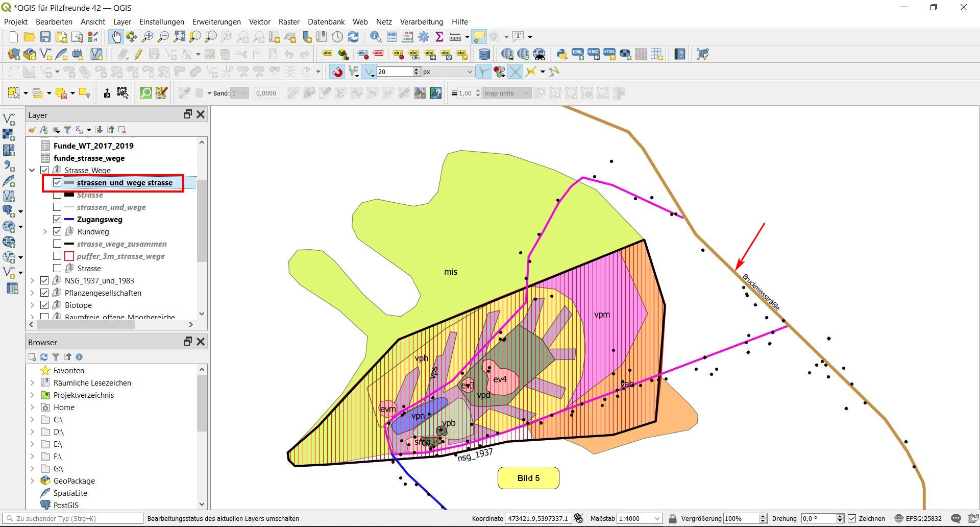Select the Pflanzengesellschaften layer
This screenshot has height=527, width=980.
(x=103, y=293)
